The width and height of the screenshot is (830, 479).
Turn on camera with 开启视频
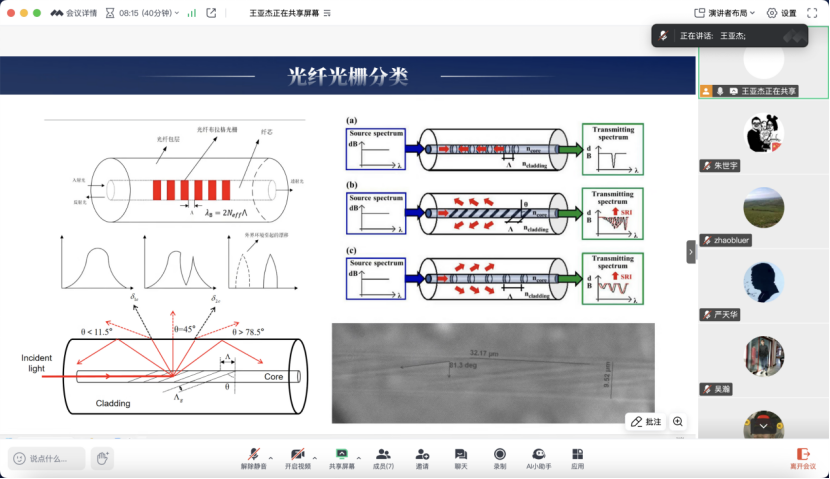[x=297, y=454]
